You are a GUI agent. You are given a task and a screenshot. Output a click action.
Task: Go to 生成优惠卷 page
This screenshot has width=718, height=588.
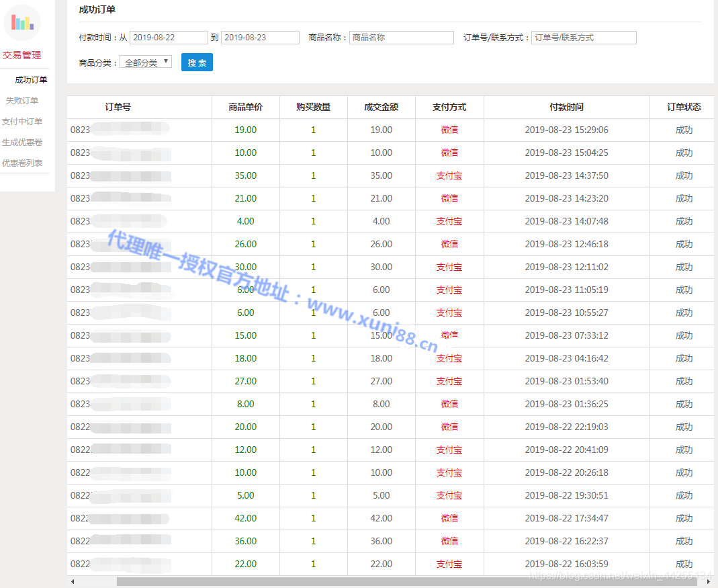coord(22,142)
